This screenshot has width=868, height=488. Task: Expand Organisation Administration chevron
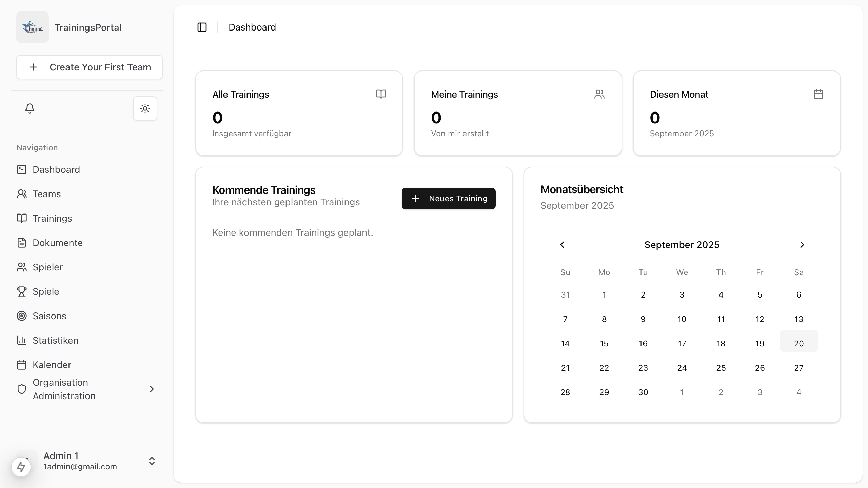click(x=152, y=389)
